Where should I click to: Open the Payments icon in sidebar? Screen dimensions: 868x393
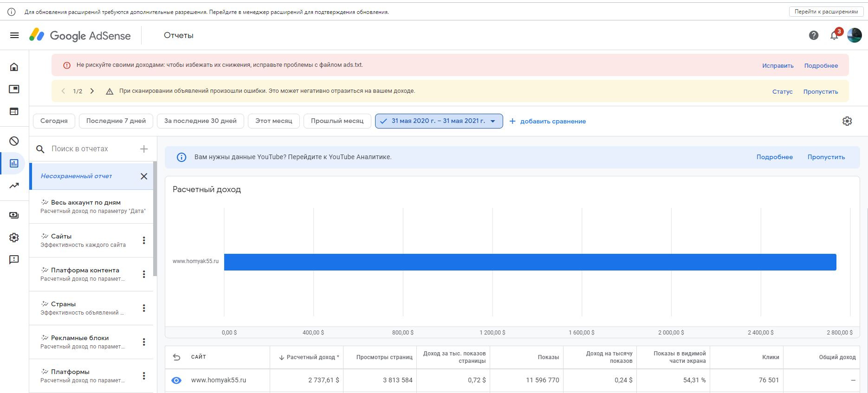click(x=14, y=215)
